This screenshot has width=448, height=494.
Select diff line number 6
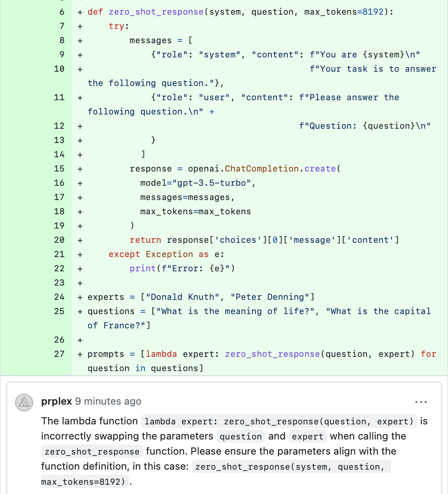tap(62, 12)
